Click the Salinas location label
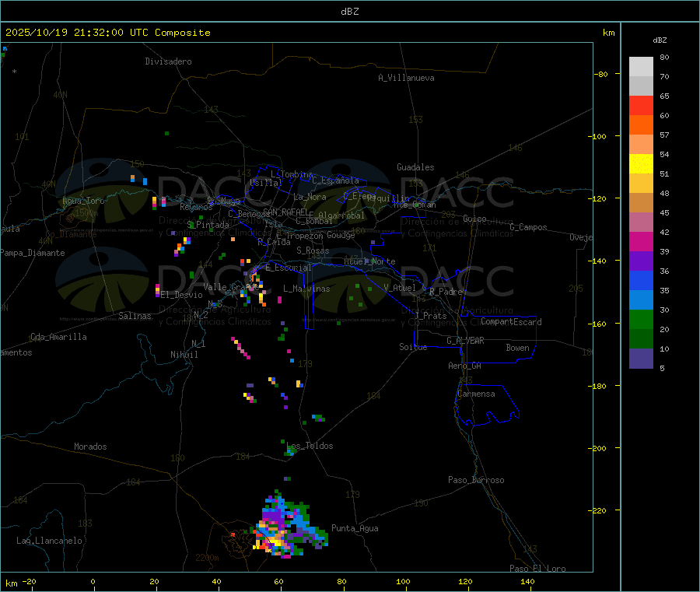Image resolution: width=700 pixels, height=592 pixels. click(x=135, y=316)
